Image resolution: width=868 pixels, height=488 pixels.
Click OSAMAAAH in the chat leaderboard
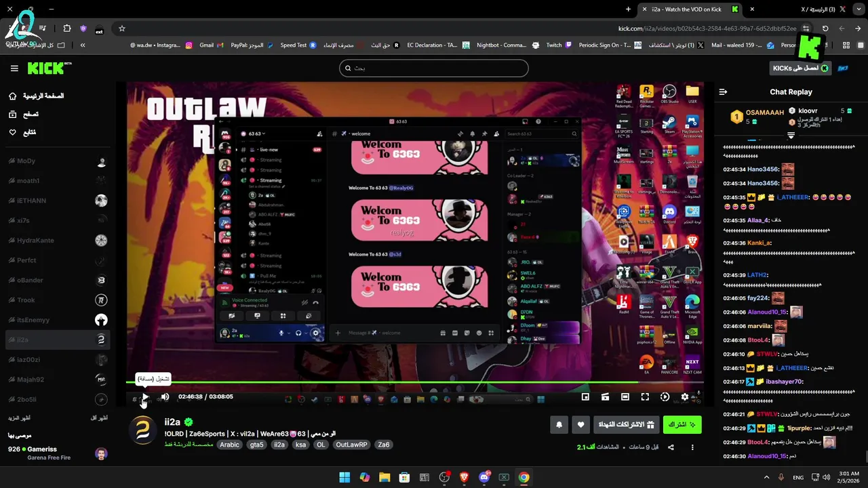point(764,113)
